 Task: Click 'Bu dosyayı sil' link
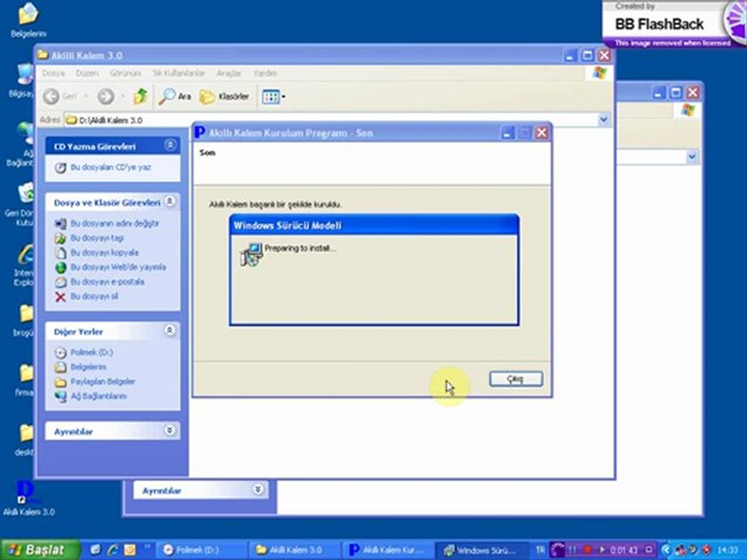click(94, 297)
